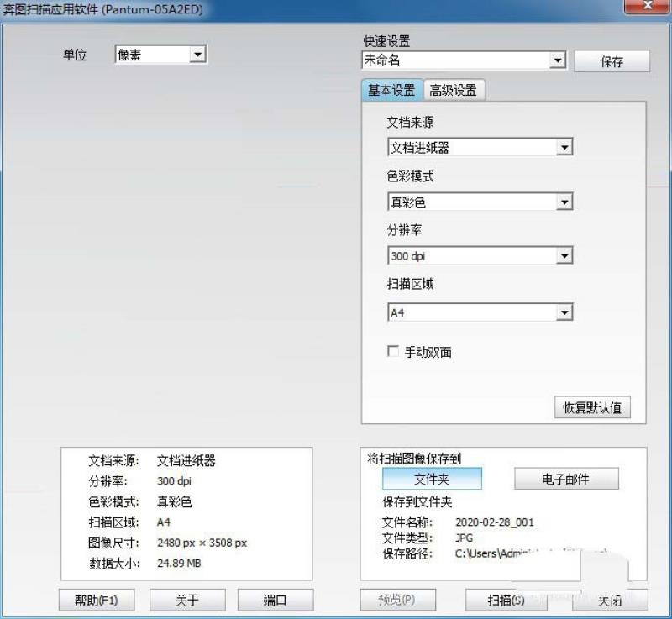Viewport: 672px width, 619px height.
Task: Click the file name 2020-02-28_001
Action: [495, 522]
